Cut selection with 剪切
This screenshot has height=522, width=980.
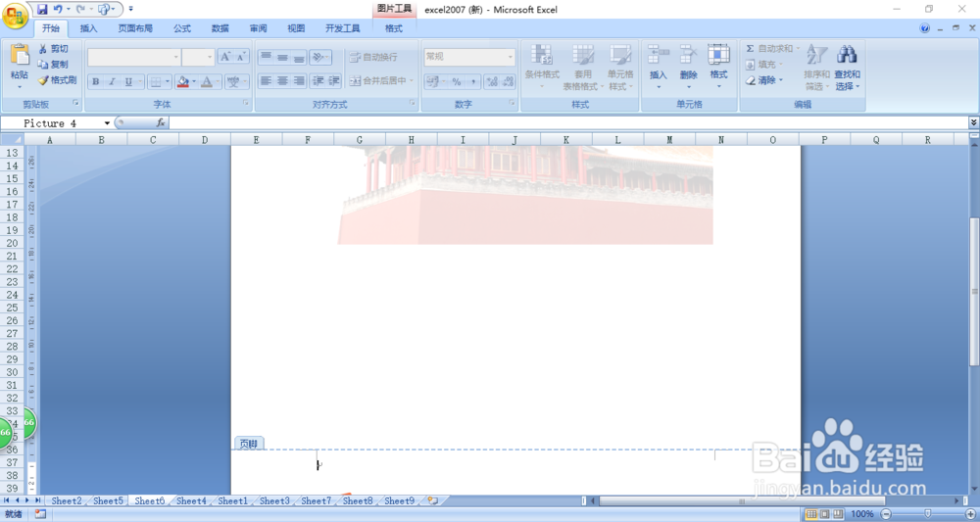54,49
